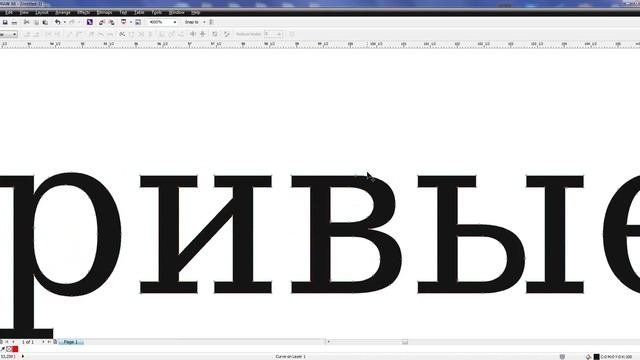Click the purple search content icon
The height and width of the screenshot is (360, 640).
[90, 22]
